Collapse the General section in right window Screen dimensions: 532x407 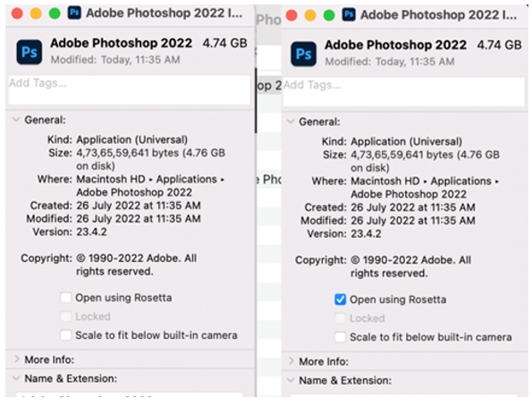[291, 122]
